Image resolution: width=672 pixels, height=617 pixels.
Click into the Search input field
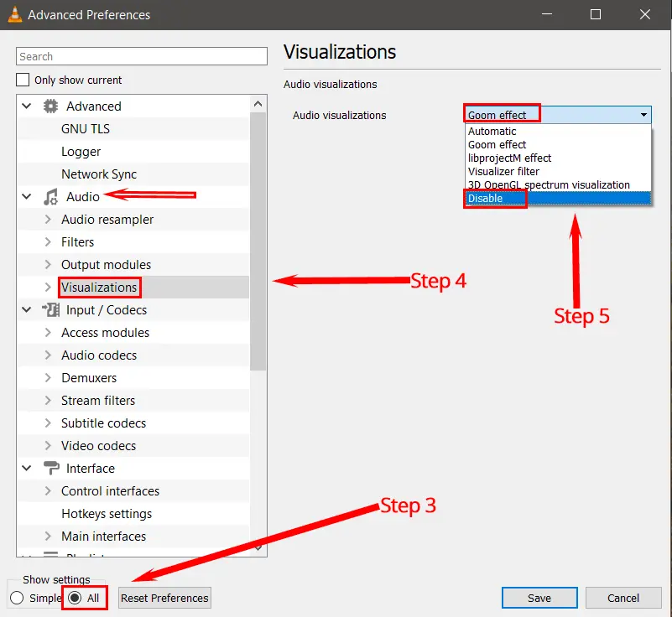pyautogui.click(x=141, y=56)
